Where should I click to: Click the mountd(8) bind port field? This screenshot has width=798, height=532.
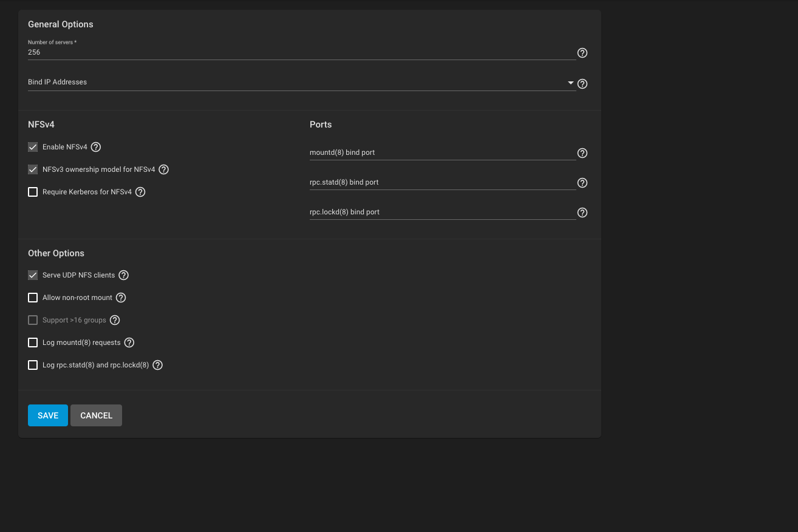tap(442, 152)
